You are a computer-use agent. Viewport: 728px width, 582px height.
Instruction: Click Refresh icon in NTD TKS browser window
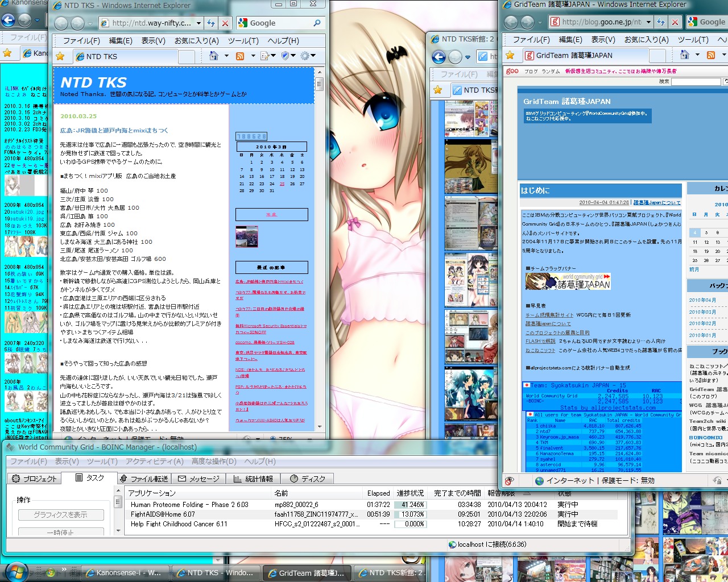point(211,23)
